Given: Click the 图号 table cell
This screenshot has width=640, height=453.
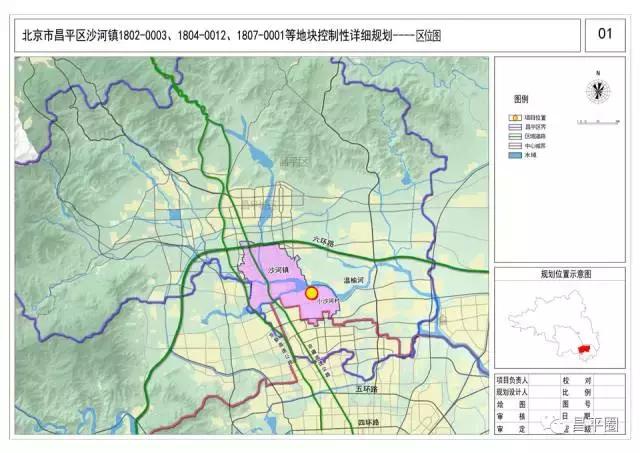Looking at the screenshot, I should point(577,404).
